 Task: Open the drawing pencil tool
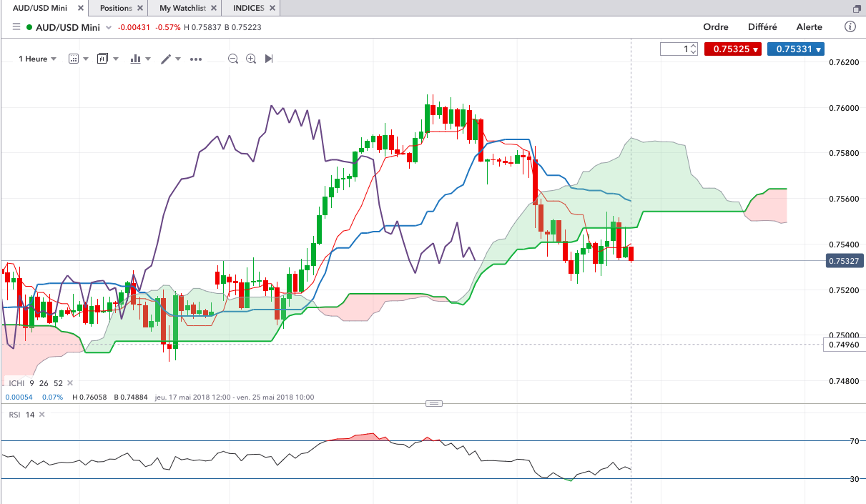[x=166, y=59]
